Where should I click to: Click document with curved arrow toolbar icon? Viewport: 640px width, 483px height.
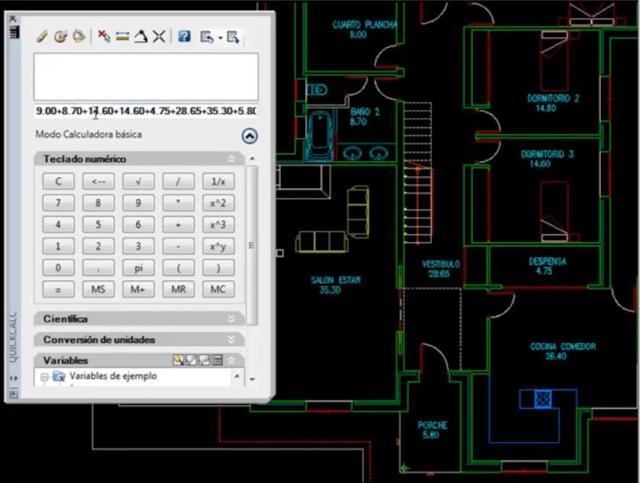(207, 37)
